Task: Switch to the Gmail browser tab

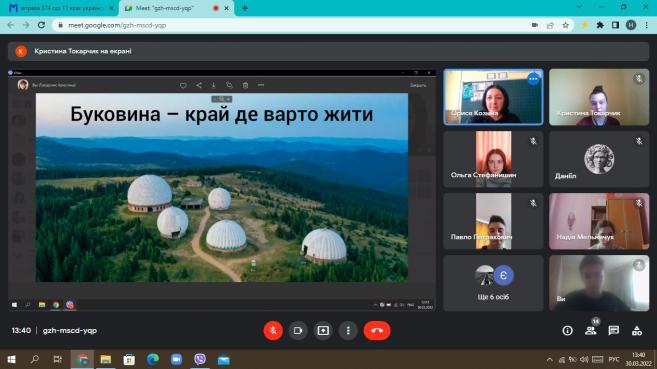Action: 60,8
